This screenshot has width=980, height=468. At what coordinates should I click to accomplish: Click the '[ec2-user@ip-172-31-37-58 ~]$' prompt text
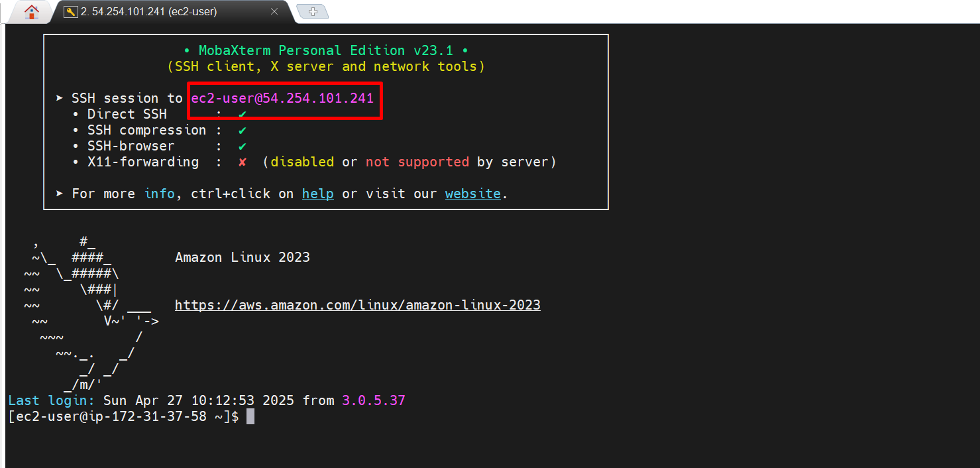tap(123, 416)
